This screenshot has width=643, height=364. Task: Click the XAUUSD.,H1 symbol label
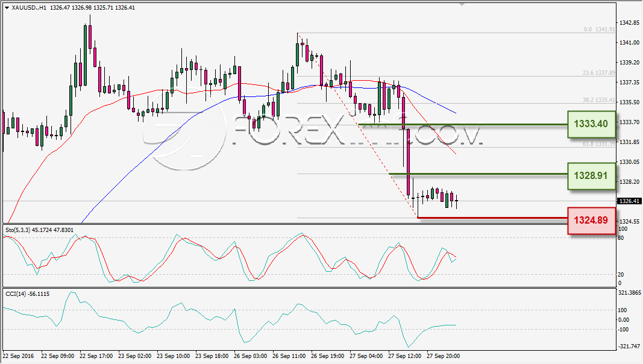click(30, 8)
